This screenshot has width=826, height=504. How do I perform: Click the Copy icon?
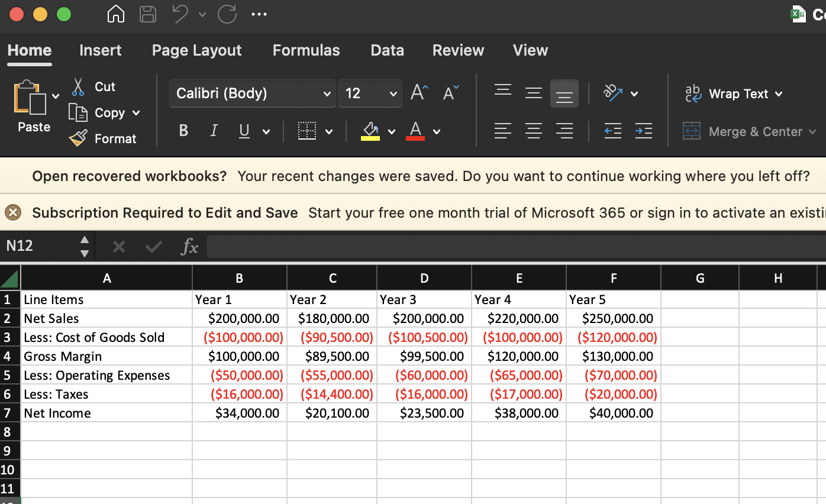[78, 112]
